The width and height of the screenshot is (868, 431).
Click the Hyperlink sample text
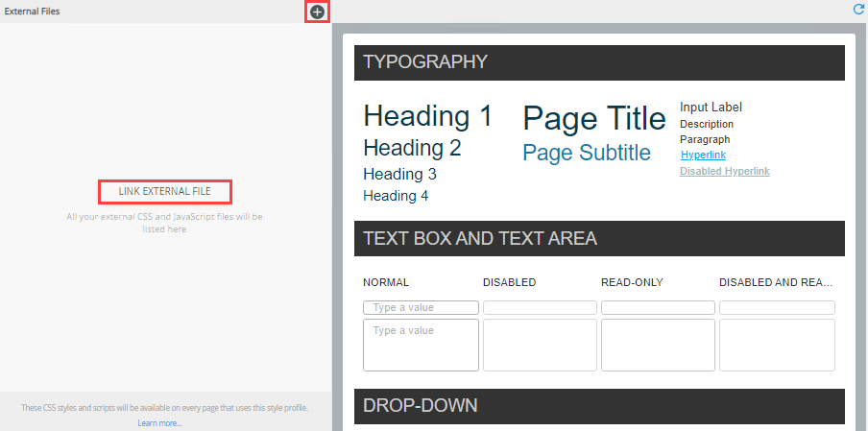[703, 155]
